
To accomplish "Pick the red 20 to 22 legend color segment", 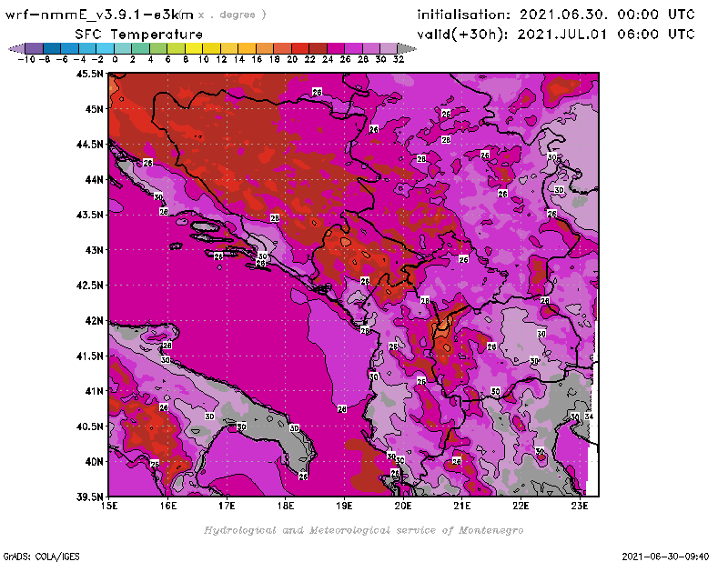I will click(x=300, y=48).
